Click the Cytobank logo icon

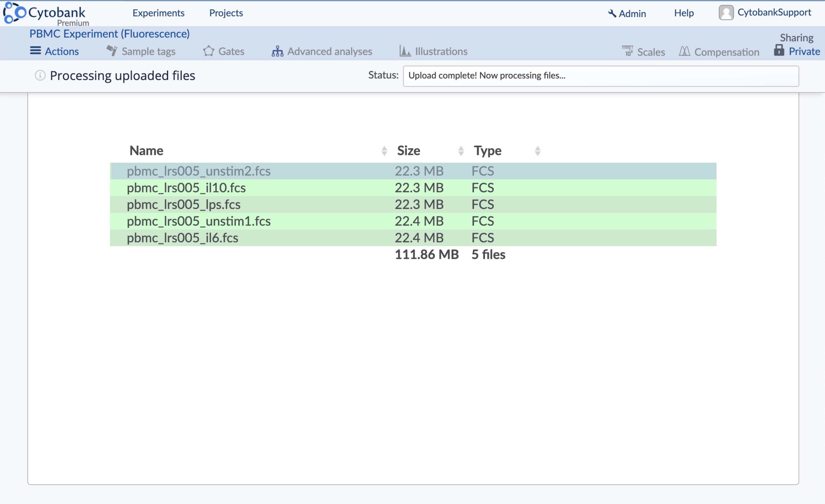(14, 13)
